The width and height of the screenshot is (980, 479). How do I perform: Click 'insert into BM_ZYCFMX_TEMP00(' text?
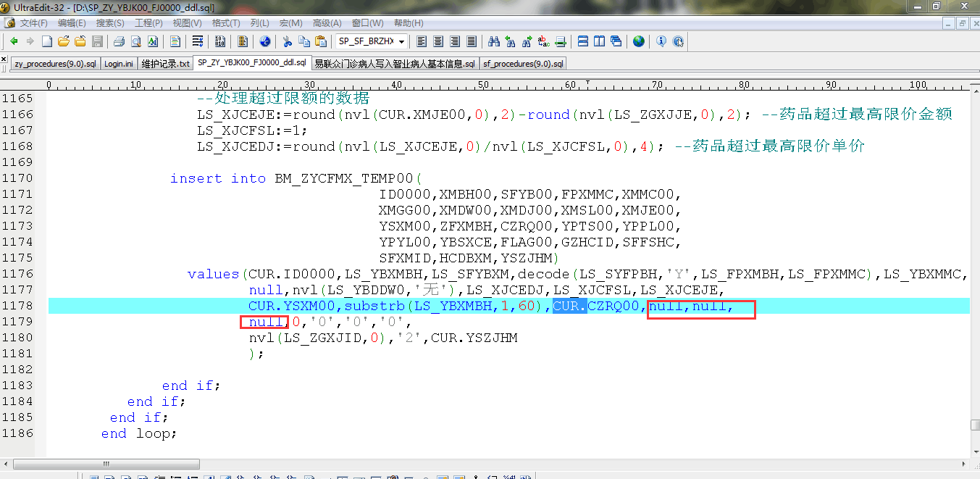coord(296,178)
